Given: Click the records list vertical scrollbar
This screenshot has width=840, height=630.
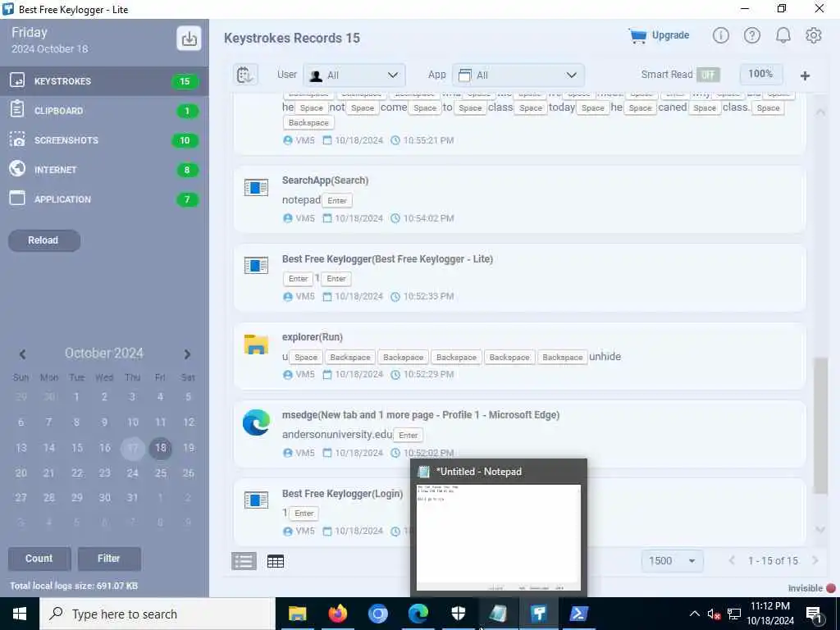Looking at the screenshot, I should (820, 426).
